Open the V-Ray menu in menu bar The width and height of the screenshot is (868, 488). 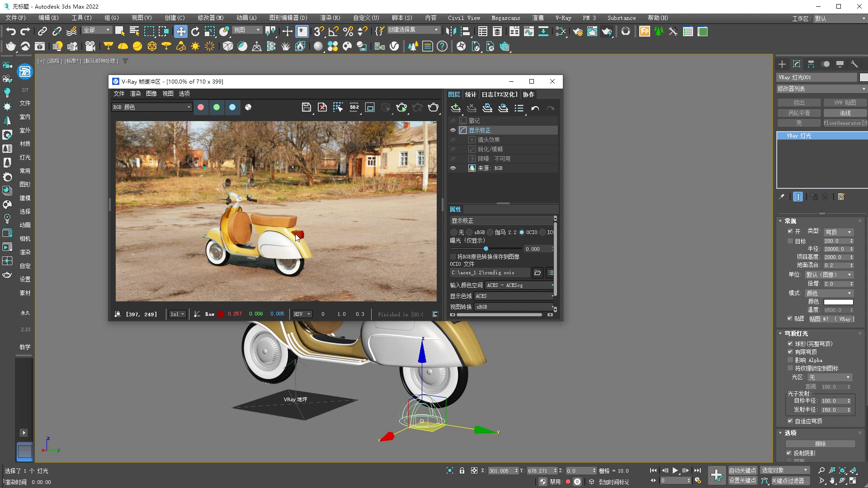[563, 18]
